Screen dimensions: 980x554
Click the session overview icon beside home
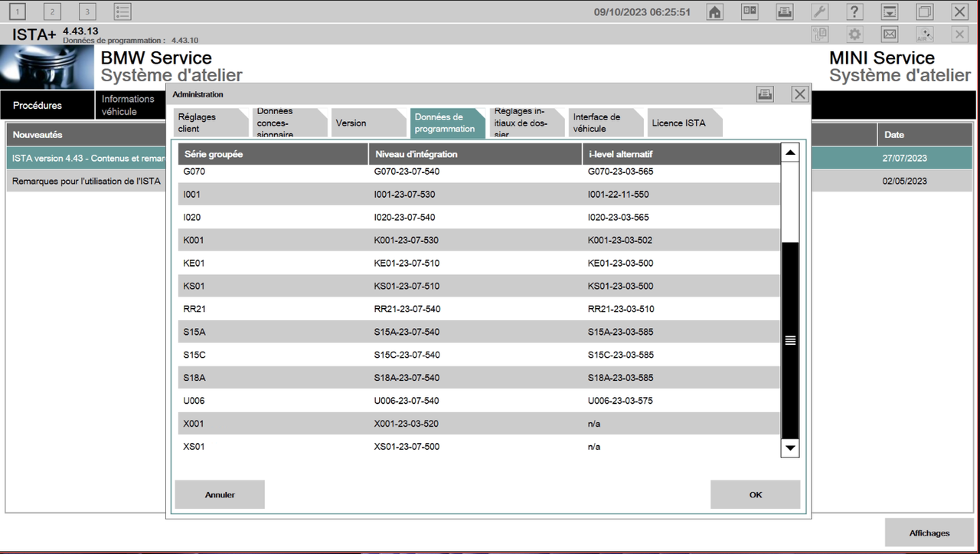750,11
